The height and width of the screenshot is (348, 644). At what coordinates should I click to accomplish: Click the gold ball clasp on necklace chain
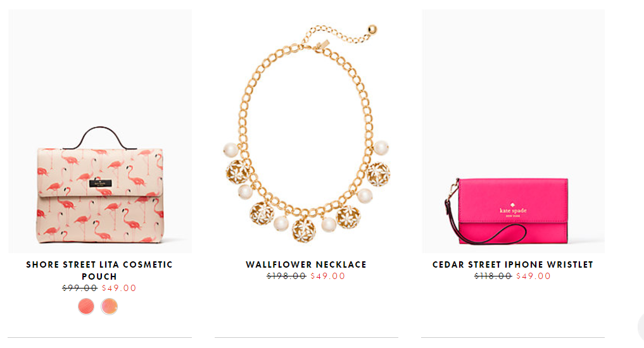point(372,29)
